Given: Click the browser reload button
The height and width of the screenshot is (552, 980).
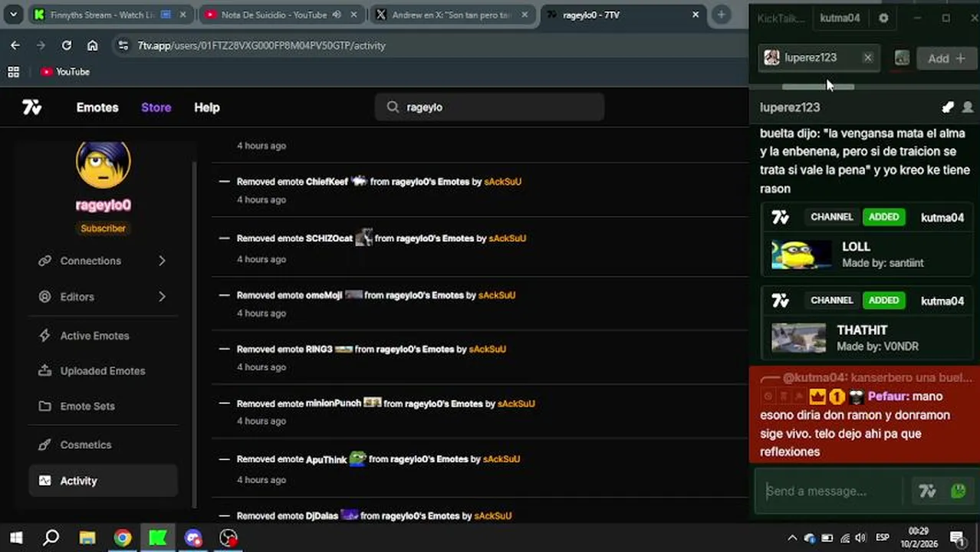Looking at the screenshot, I should click(67, 45).
